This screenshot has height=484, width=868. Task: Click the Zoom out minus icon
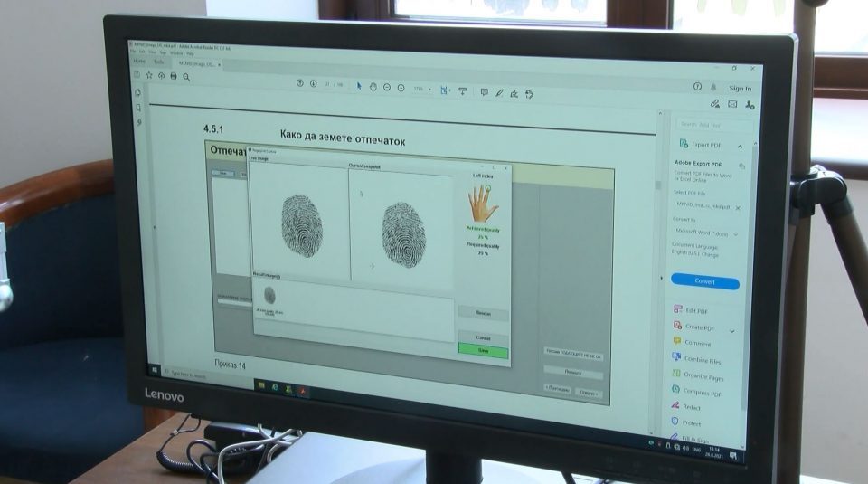(386, 87)
